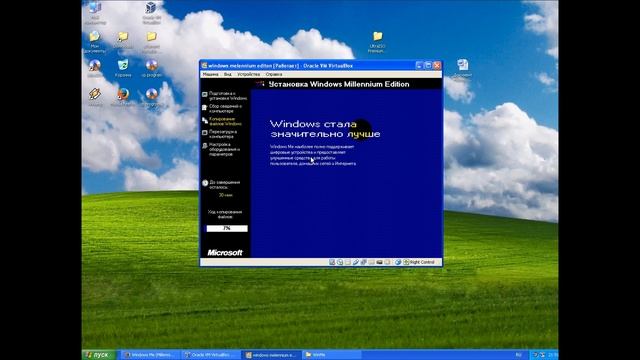This screenshot has width=640, height=360.
Task: Click the network adapters icon in VM status bar
Action: click(363, 262)
